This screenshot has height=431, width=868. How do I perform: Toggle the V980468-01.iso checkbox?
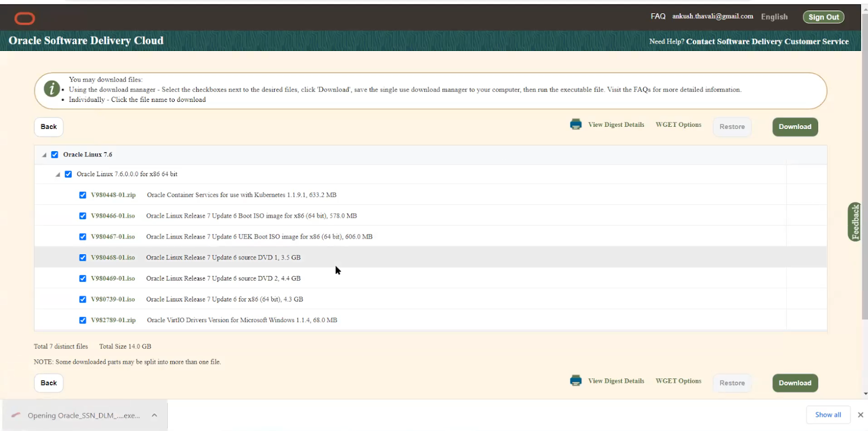(x=82, y=258)
